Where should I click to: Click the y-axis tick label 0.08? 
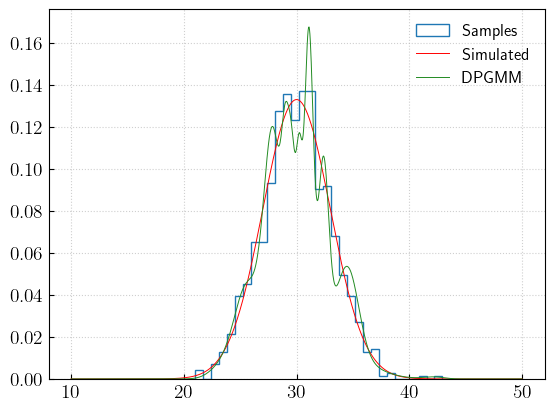(26, 212)
